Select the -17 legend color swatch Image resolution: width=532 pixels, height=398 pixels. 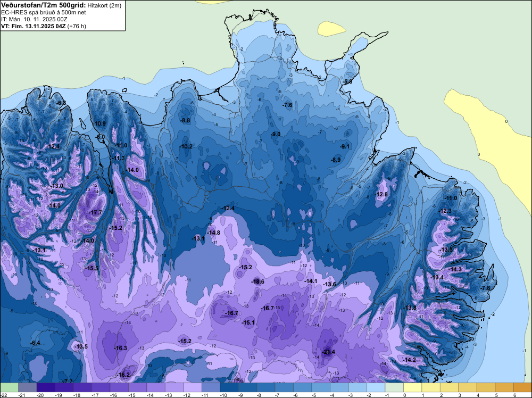101,387
